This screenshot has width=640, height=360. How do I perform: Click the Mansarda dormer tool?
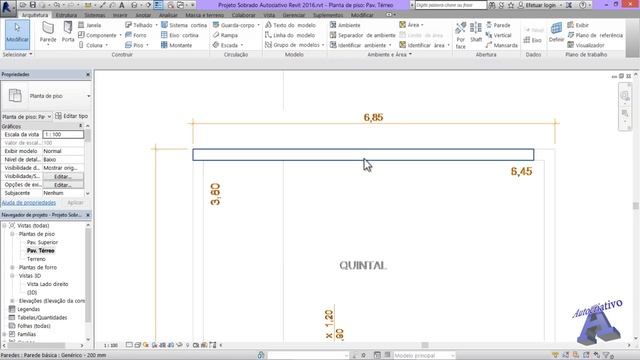click(502, 45)
